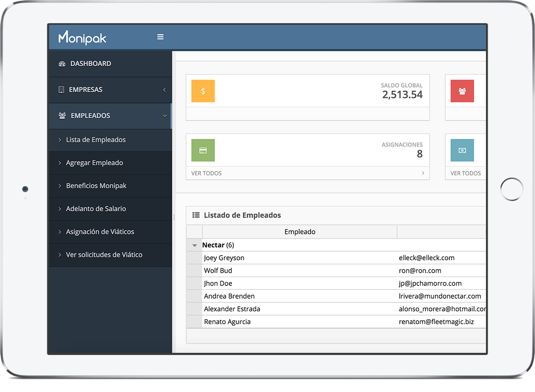
Task: Click the list icon beside Listado de Empleados
Action: click(196, 215)
